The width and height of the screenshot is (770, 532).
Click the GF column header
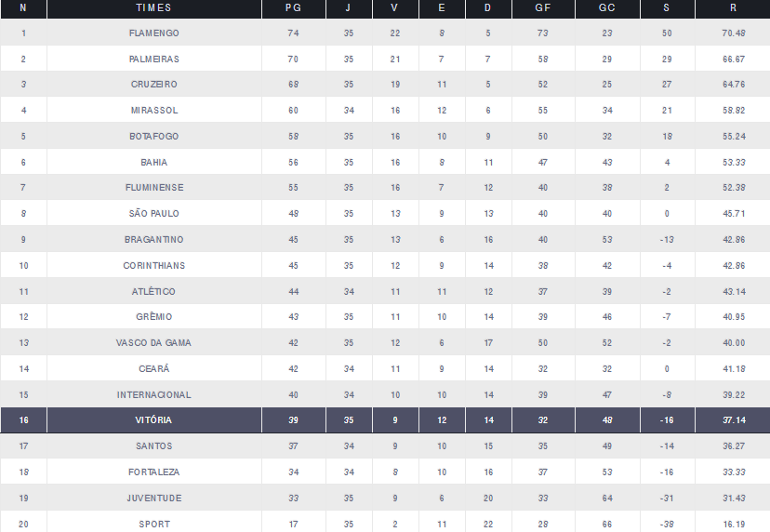click(x=540, y=8)
